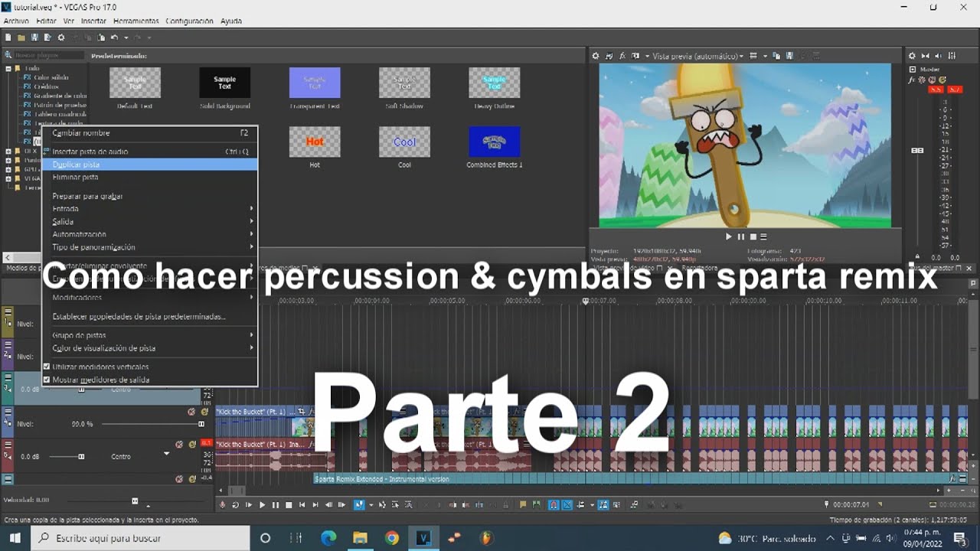Toggle Loop Playback in transport bar
The width and height of the screenshot is (980, 551).
236,504
